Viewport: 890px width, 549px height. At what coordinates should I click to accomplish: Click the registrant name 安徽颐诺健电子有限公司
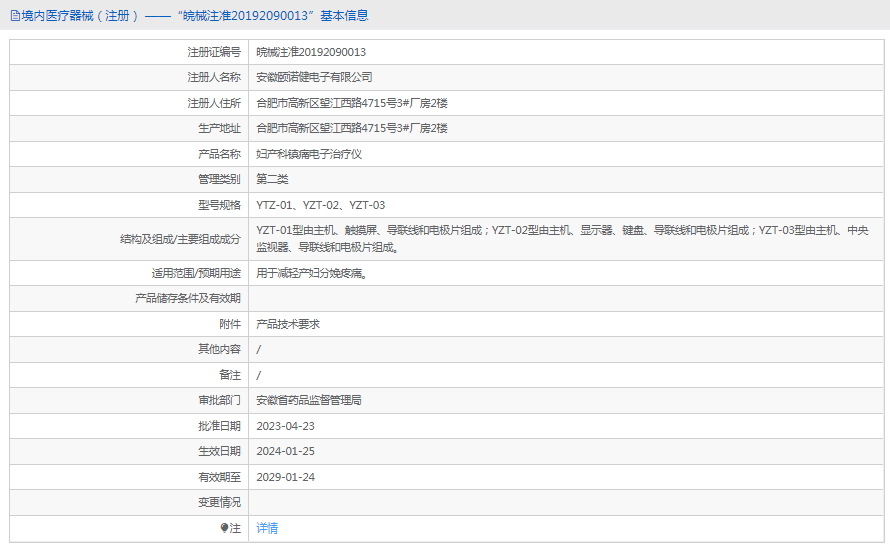click(x=314, y=77)
